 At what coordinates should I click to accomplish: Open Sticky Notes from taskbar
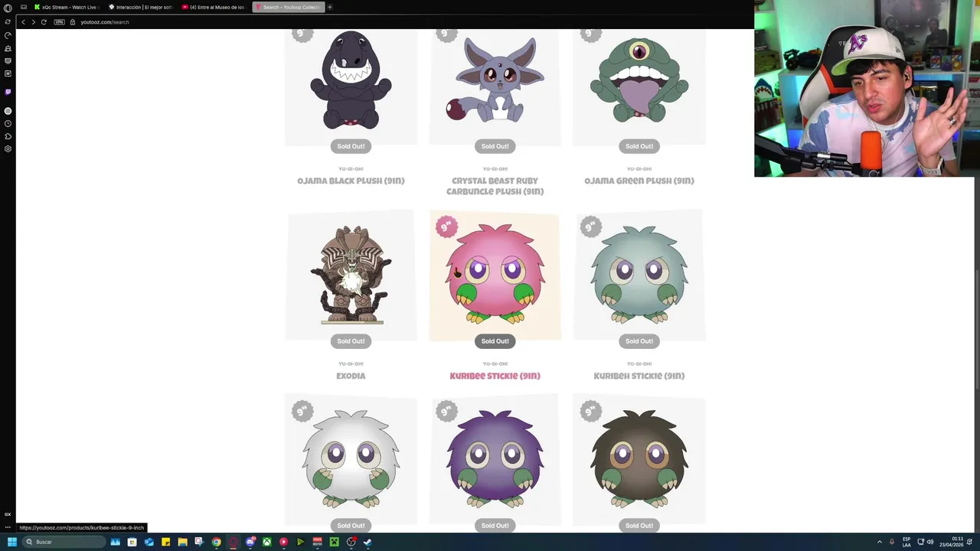[x=165, y=542]
